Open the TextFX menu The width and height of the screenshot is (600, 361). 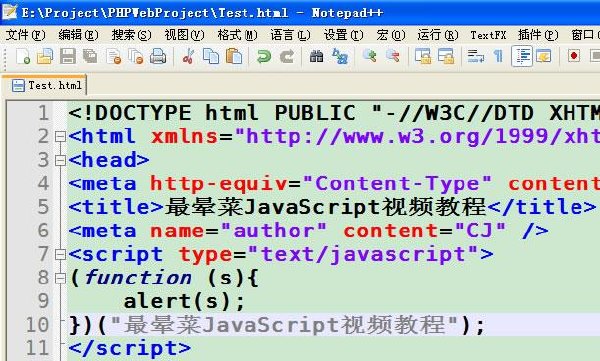click(488, 35)
